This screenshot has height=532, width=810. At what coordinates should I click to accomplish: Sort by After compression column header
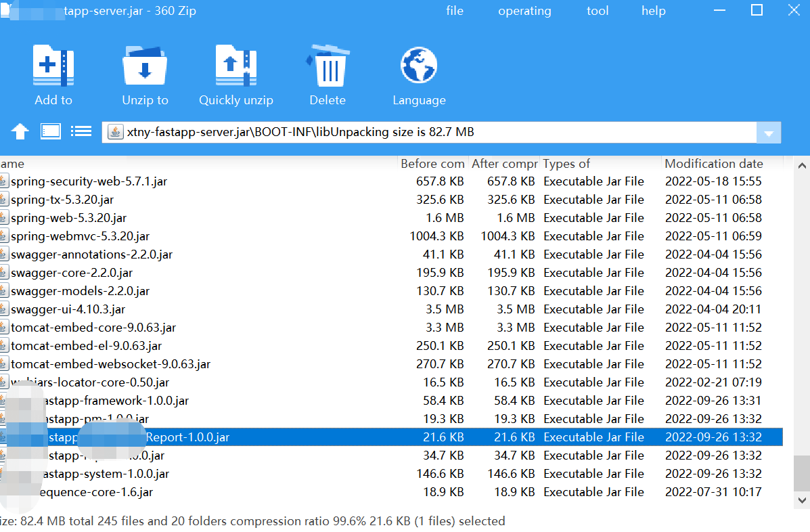click(x=504, y=164)
